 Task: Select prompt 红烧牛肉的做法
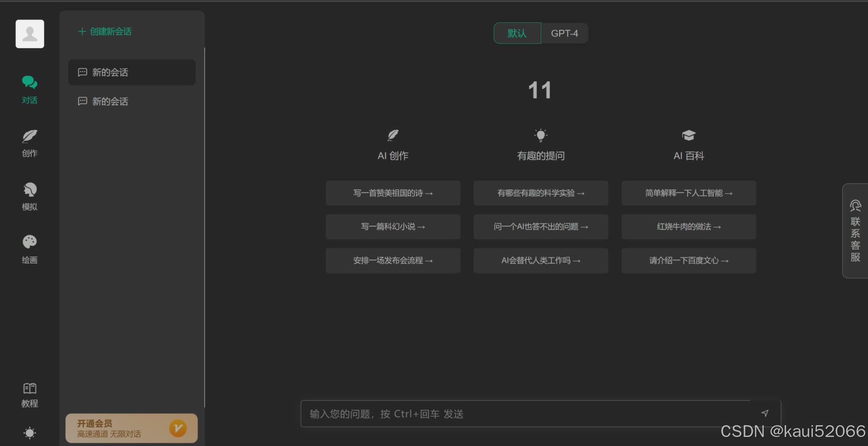pos(688,227)
